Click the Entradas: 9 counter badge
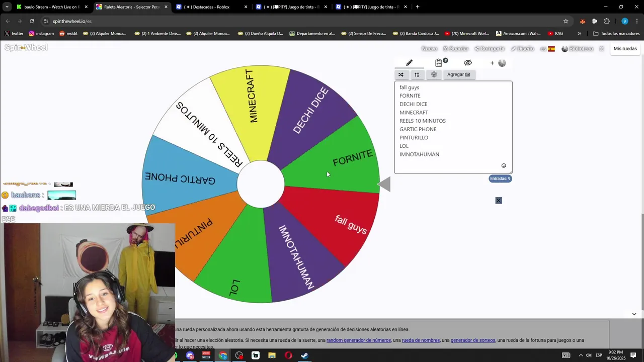Image resolution: width=644 pixels, height=362 pixels. tap(500, 178)
